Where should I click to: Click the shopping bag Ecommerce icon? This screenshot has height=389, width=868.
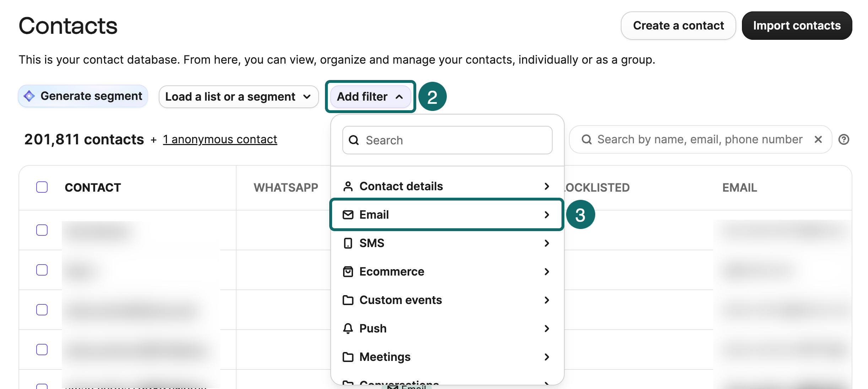(348, 272)
